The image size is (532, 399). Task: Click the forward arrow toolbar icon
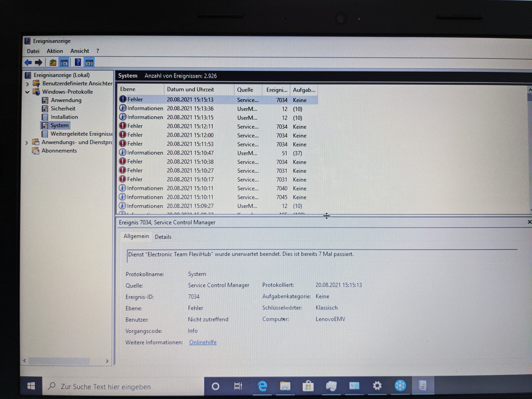(x=39, y=62)
